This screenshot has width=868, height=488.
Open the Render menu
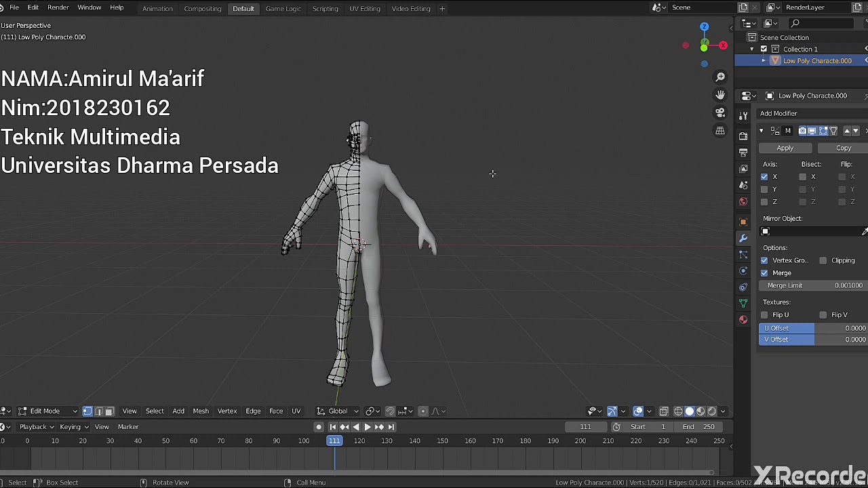click(58, 8)
